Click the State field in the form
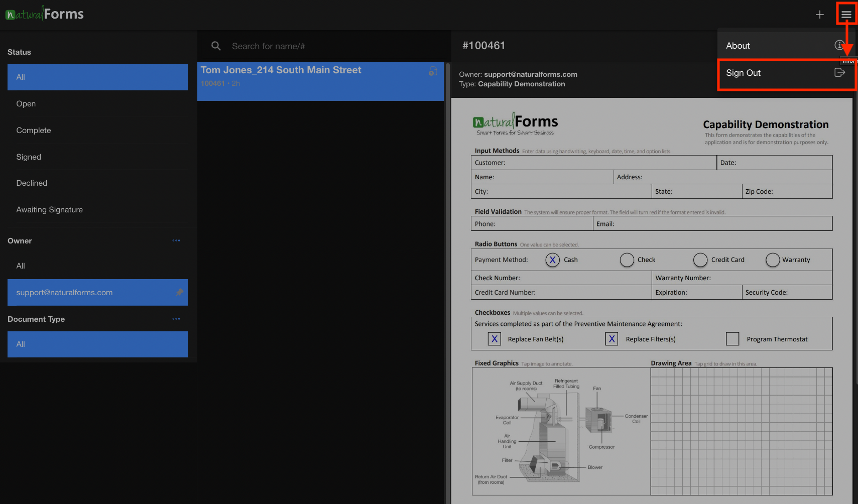The height and width of the screenshot is (504, 858). 697,192
